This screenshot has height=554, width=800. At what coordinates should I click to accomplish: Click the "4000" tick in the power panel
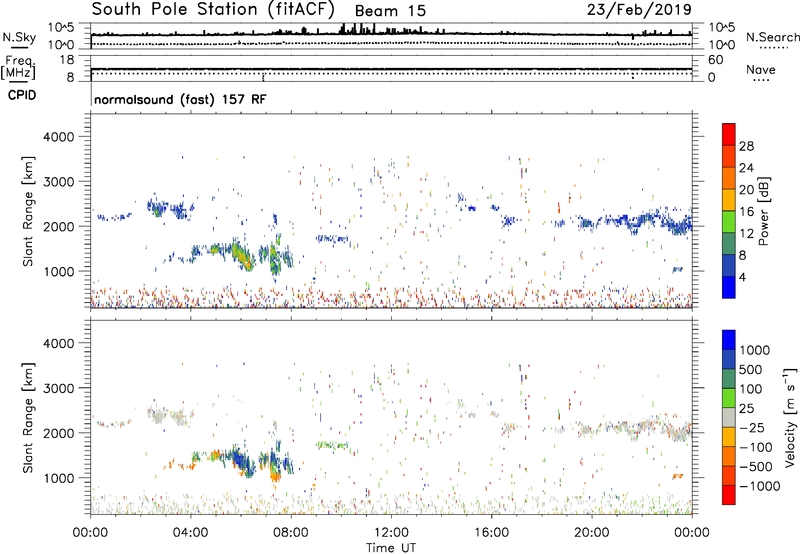(59, 137)
